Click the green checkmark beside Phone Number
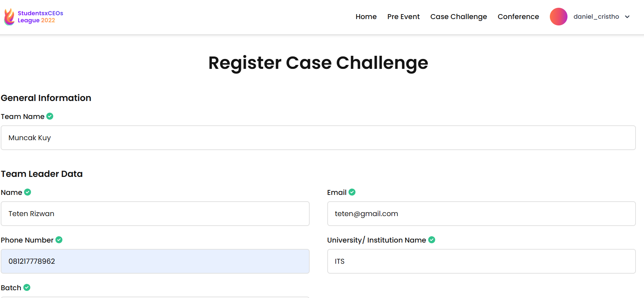 (59, 240)
